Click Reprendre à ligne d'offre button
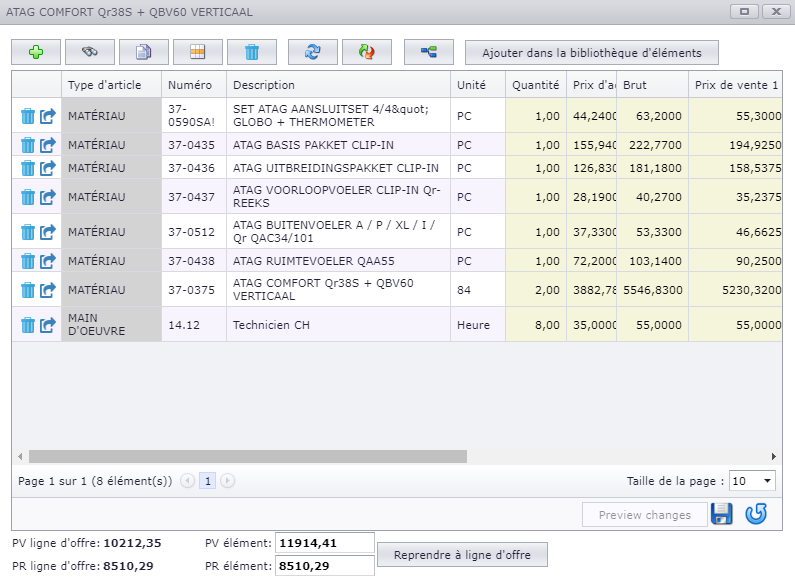 (462, 555)
